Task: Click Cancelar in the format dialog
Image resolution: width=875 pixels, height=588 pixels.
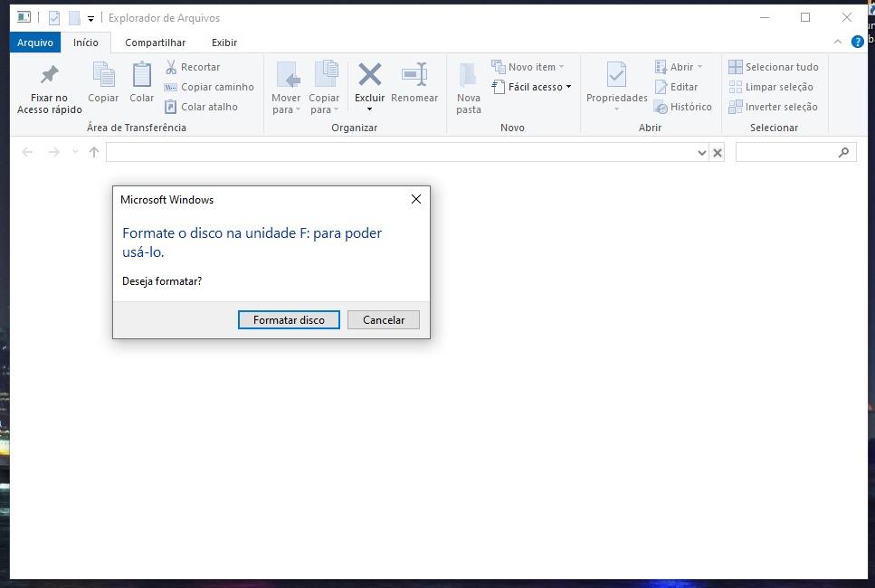Action: coord(384,319)
